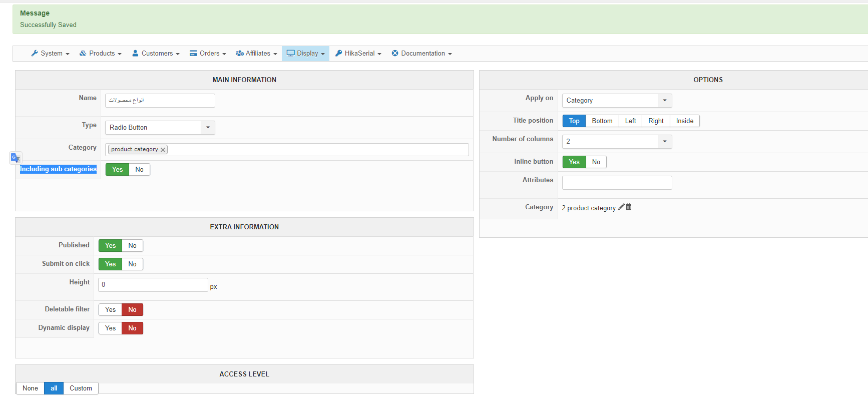The image size is (868, 413).
Task: Click the Attributes input field
Action: (x=617, y=183)
